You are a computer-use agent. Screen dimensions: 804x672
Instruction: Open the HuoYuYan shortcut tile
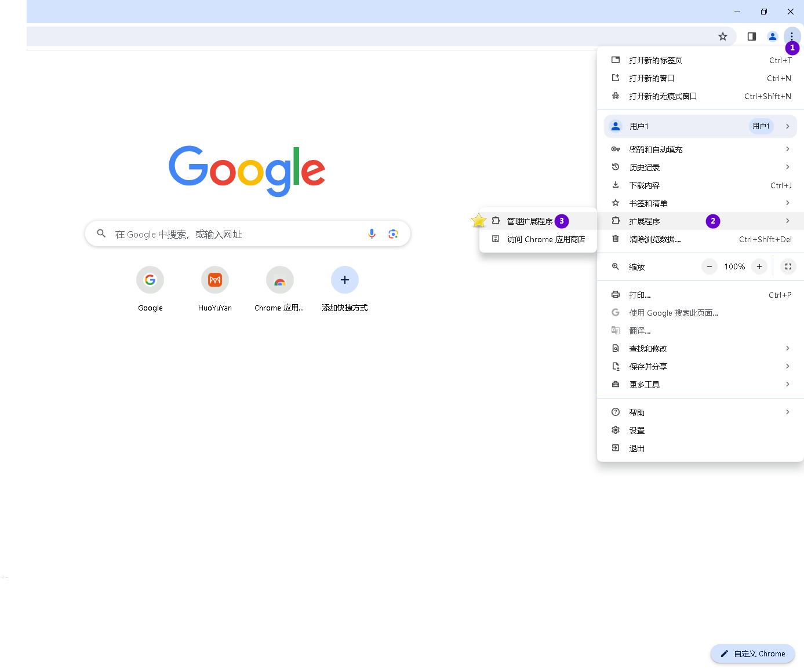[215, 290]
